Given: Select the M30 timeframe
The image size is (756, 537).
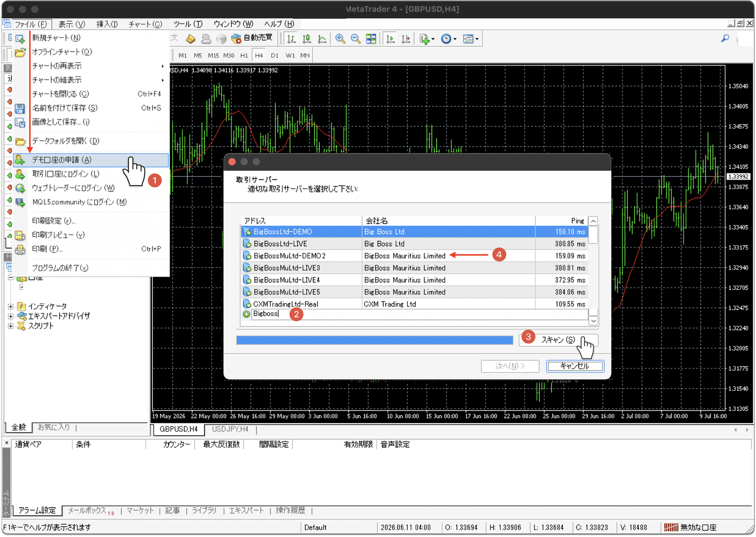Looking at the screenshot, I should click(229, 55).
